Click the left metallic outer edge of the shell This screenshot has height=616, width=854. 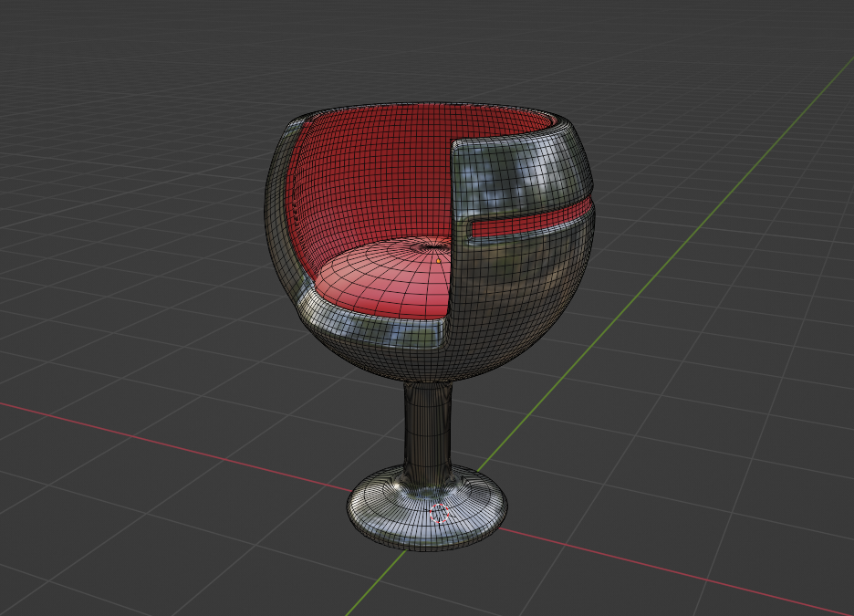pyautogui.click(x=274, y=210)
